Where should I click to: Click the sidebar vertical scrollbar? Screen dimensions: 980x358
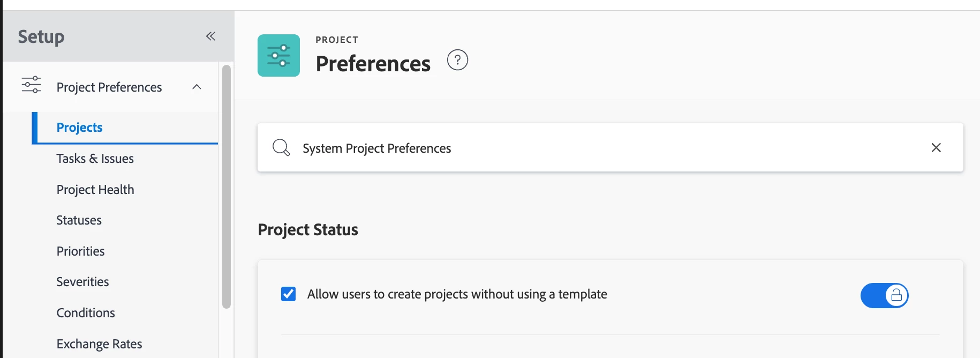[227, 187]
